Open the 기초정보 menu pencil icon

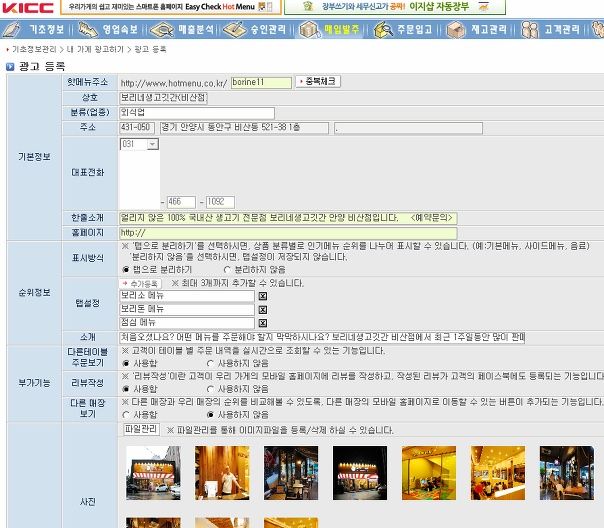(12, 30)
